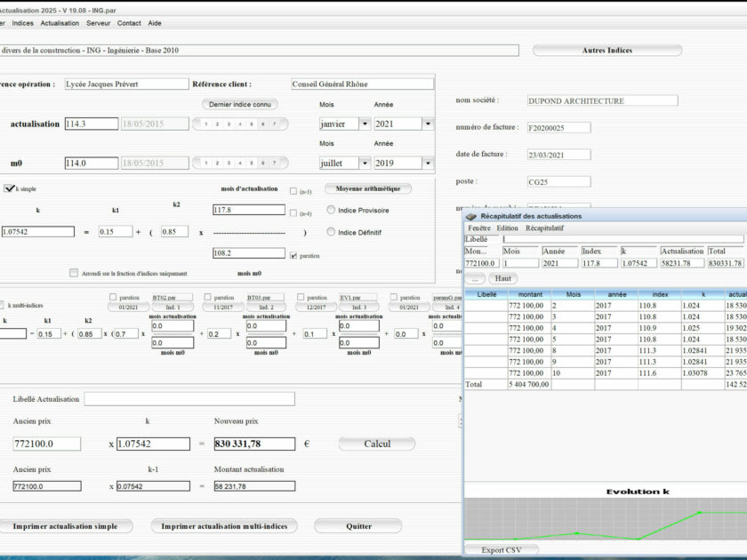This screenshot has width=747, height=560.
Task: Open the Aide menu
Action: click(155, 23)
